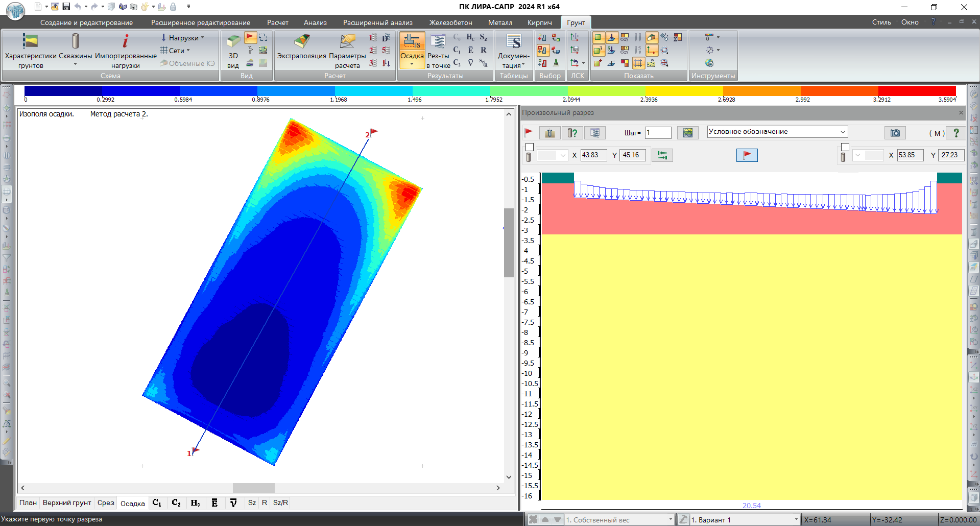Open the Собственный вес load case dropdown
This screenshot has width=980, height=526.
(670, 520)
